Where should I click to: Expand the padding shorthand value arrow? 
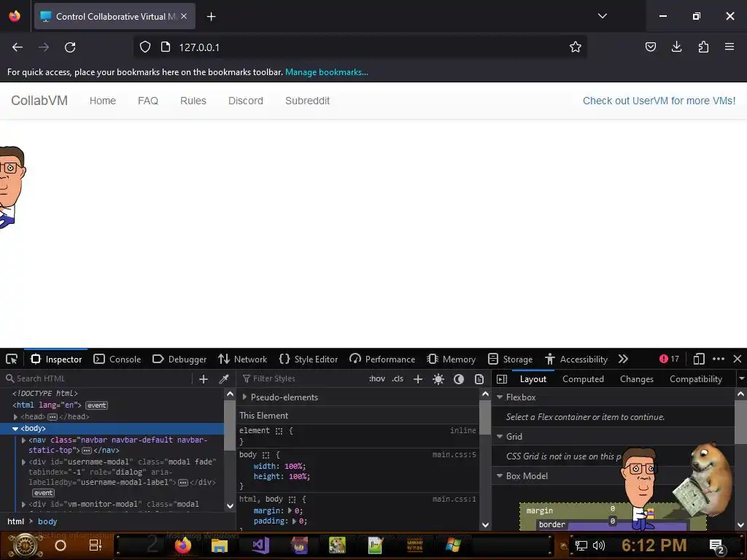click(x=294, y=521)
